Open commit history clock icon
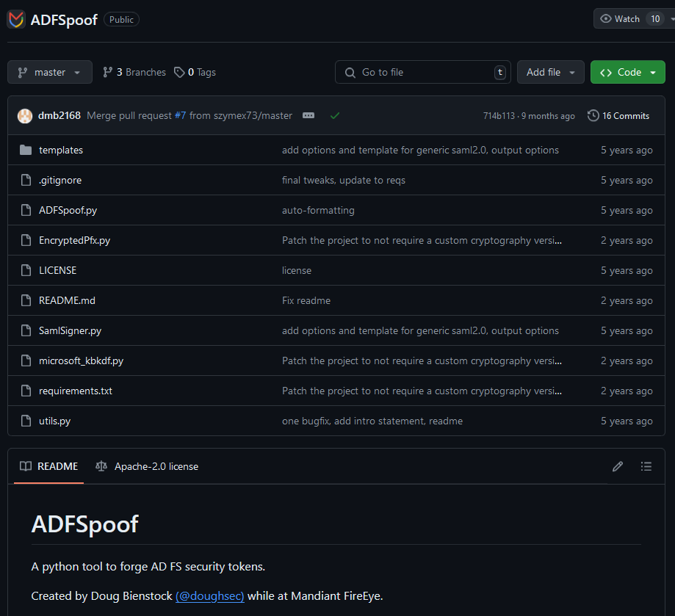The width and height of the screenshot is (675, 616). (593, 115)
